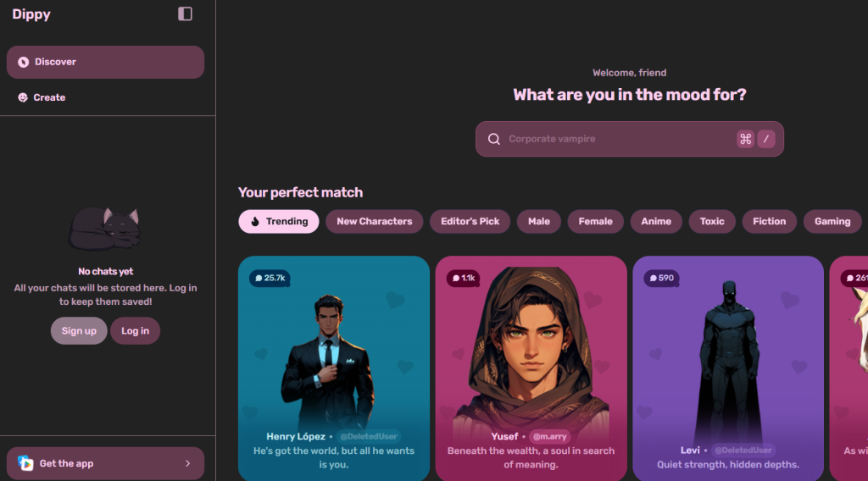The image size is (868, 481).
Task: Click the Get the app store icon
Action: [25, 463]
